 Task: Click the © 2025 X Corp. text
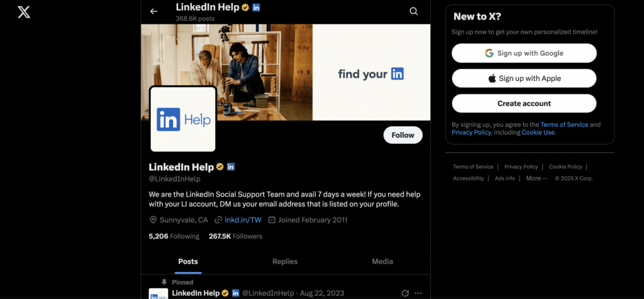(x=574, y=178)
